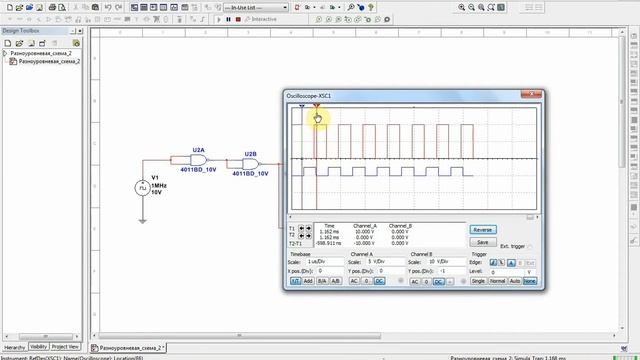640x360 pixels.
Task: Click the Channel B Y pos. field
Action: [x=451, y=271]
